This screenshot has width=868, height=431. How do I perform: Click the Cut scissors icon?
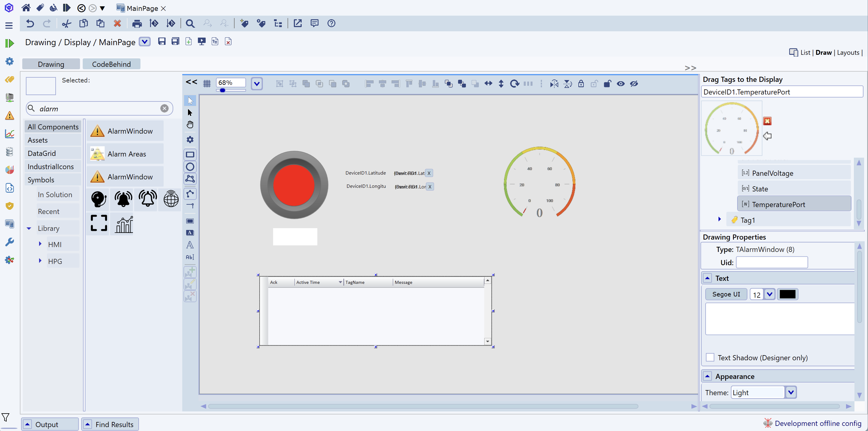click(66, 23)
